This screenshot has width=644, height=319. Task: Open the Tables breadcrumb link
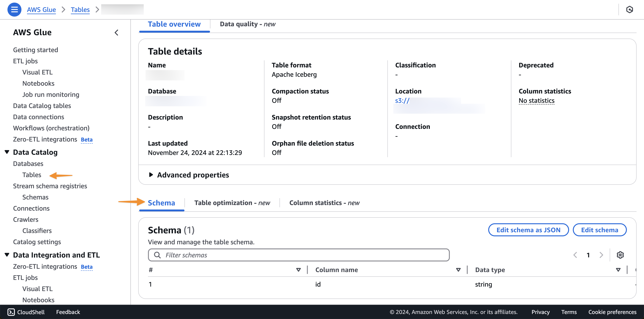click(80, 9)
